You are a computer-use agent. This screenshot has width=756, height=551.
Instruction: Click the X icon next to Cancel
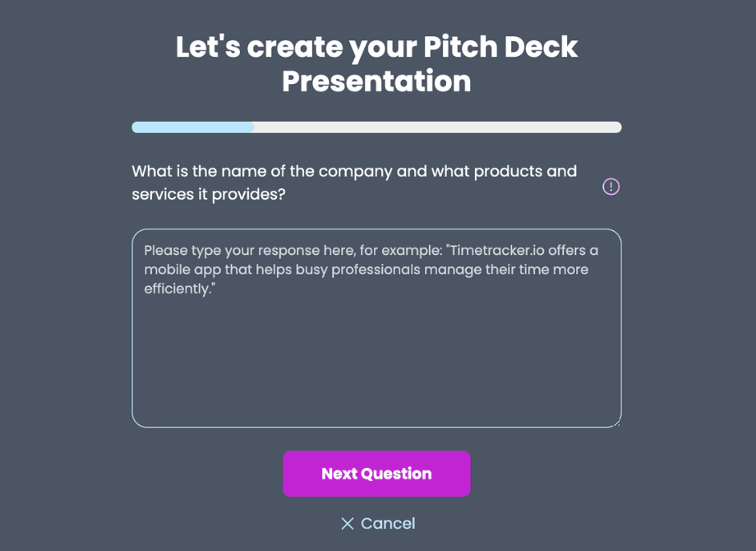348,524
